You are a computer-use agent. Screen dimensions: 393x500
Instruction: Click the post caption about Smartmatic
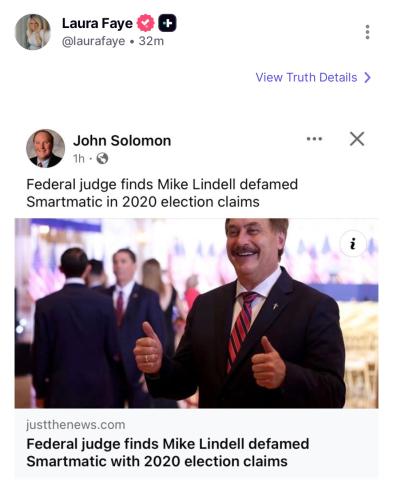(162, 193)
